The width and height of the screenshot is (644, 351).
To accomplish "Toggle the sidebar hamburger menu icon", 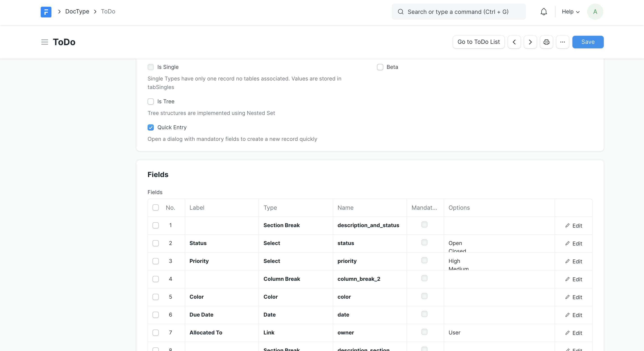I will [x=44, y=42].
